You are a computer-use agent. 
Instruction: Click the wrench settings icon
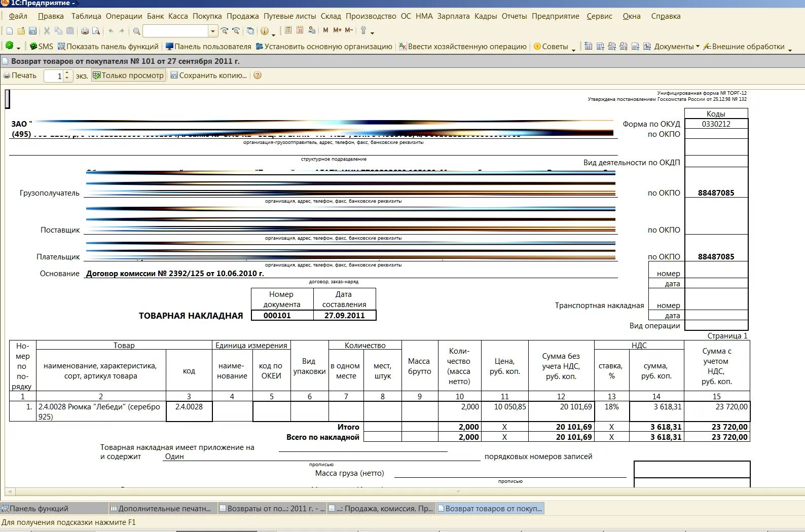coord(363,31)
